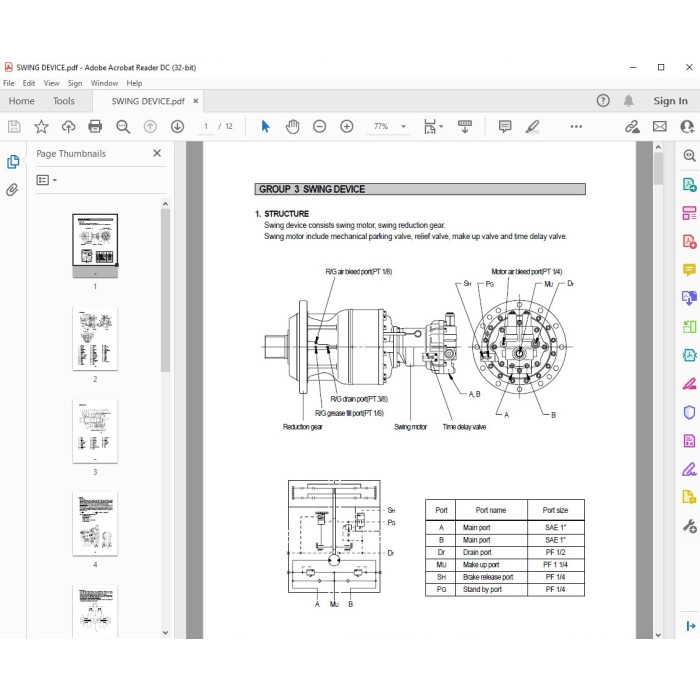Open the Help menu
This screenshot has width=700, height=700.
click(134, 83)
